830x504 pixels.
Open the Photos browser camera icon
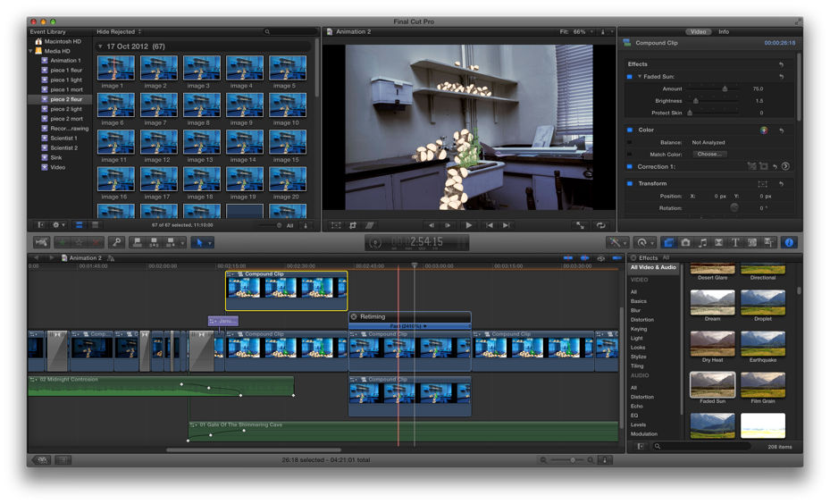[x=685, y=242]
